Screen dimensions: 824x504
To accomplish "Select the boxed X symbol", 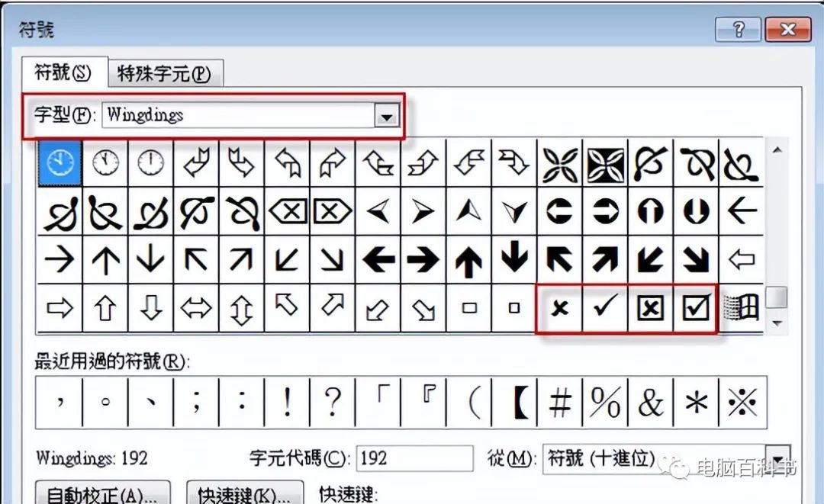I will pyautogui.click(x=651, y=307).
